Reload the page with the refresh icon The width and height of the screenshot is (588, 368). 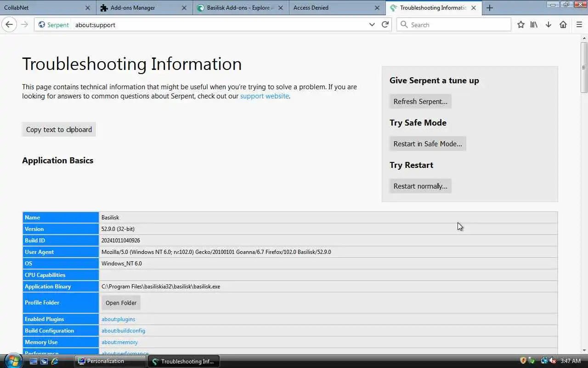(x=385, y=24)
